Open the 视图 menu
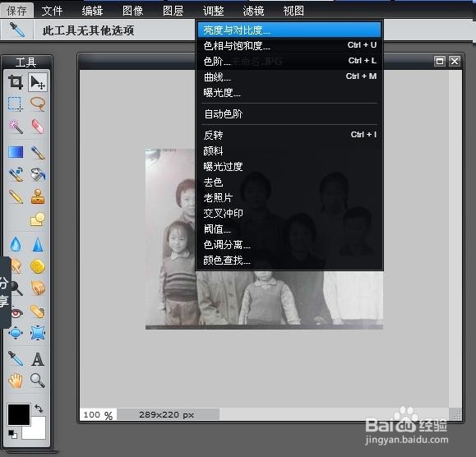The width and height of the screenshot is (476, 457). (x=293, y=11)
